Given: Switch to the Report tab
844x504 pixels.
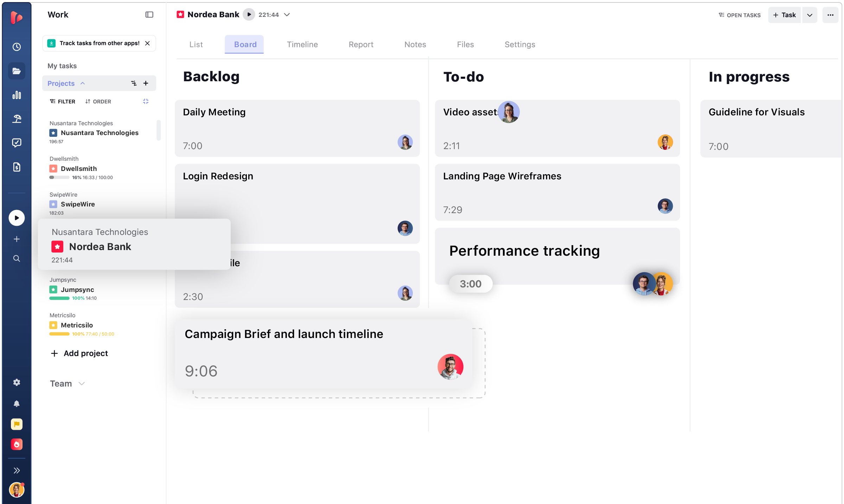Looking at the screenshot, I should click(x=361, y=44).
